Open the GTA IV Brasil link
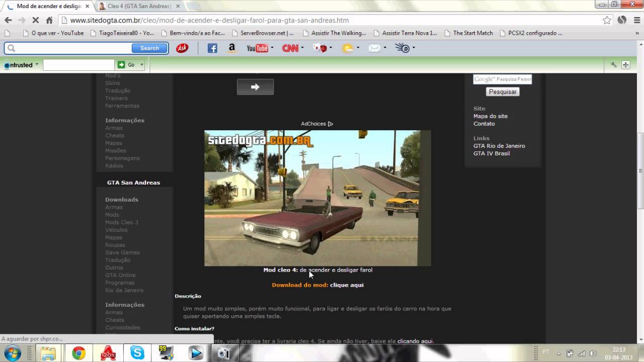Viewport: 644px width, 362px height. tap(492, 153)
